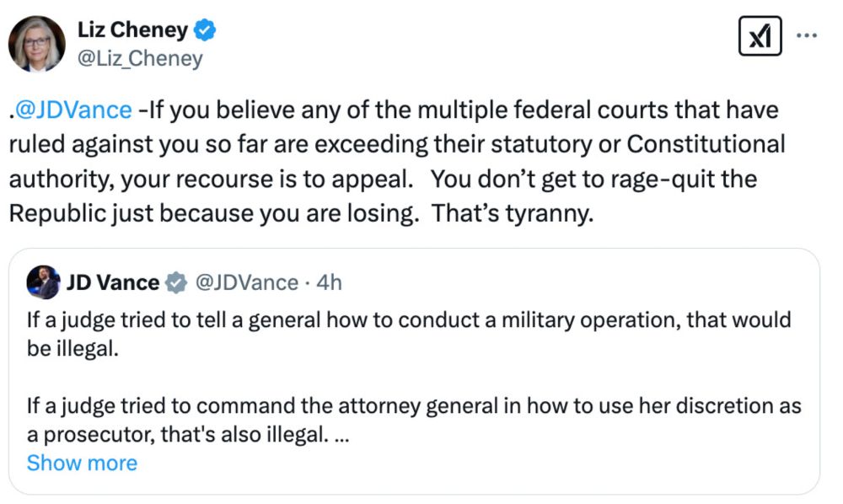Open the quoted tweet via the 4h timestamp

[x=328, y=283]
